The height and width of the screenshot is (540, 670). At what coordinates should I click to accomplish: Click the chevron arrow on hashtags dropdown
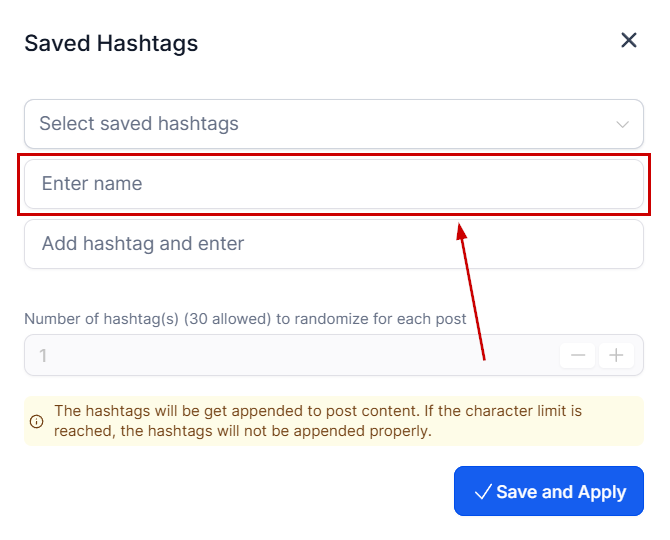(x=623, y=125)
